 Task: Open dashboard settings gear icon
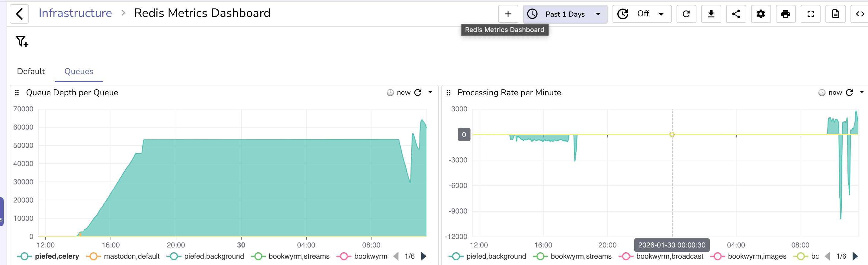(x=760, y=14)
